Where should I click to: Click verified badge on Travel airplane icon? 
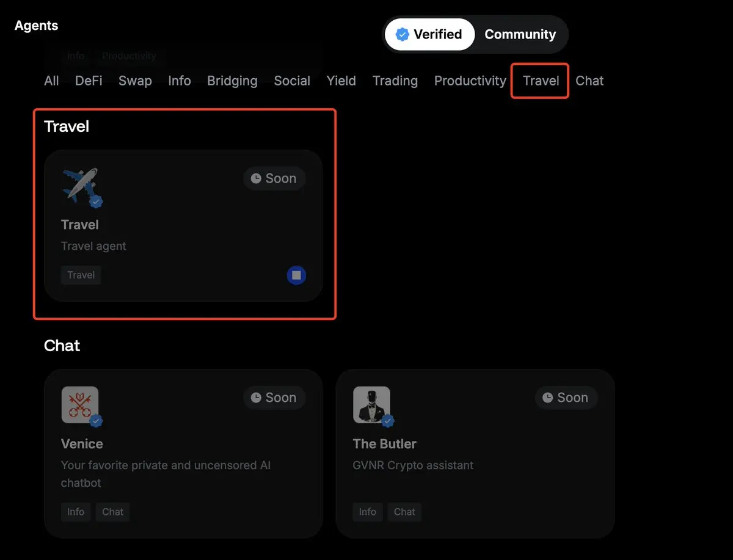click(96, 202)
